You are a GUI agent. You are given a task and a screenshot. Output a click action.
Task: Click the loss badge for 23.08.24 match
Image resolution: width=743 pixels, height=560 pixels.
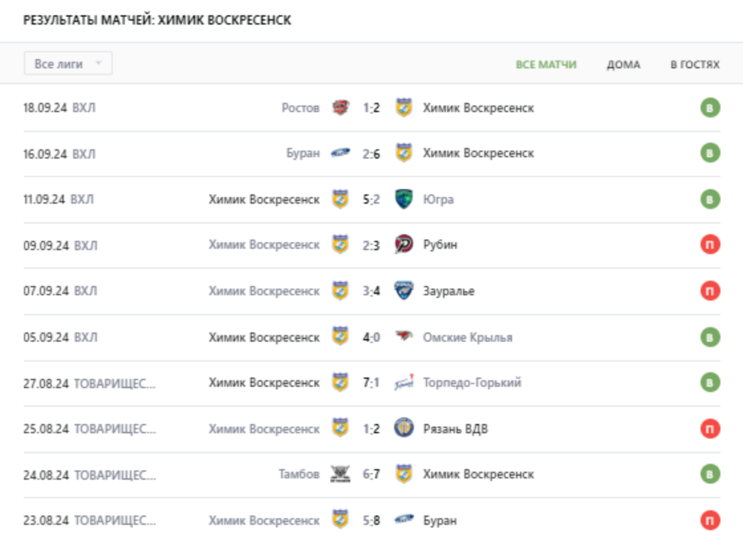click(710, 520)
